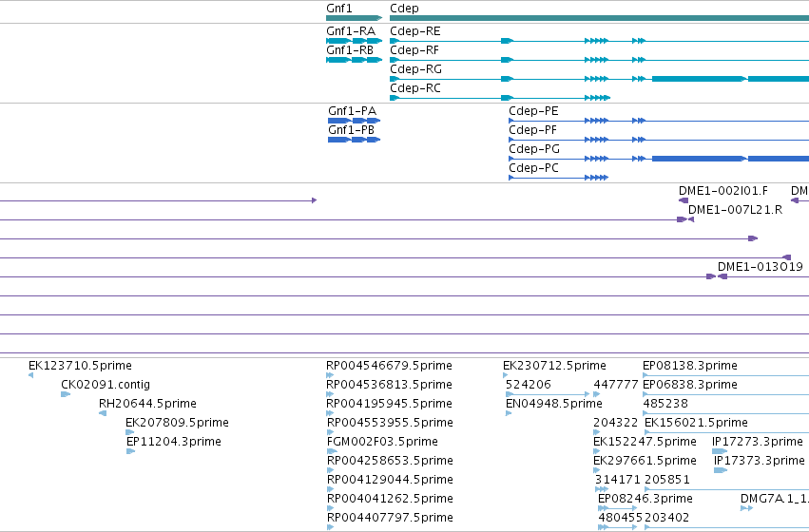
Task: Select the Cdep-PE protein label
Action: coord(533,111)
